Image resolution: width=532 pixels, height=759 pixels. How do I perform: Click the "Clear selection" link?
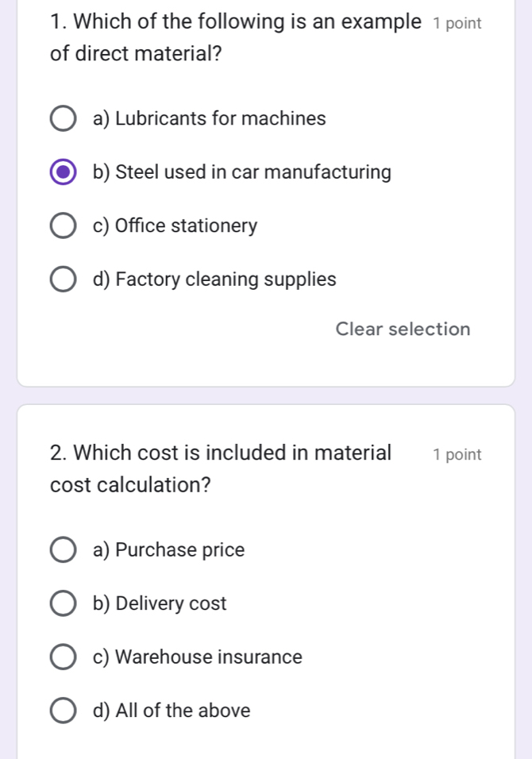[x=403, y=329]
